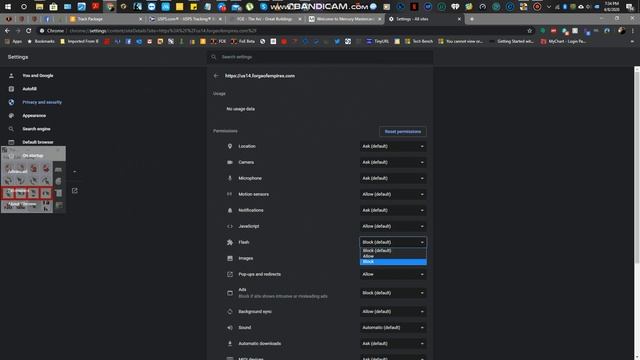Select Block (default) in Flash dropdown list
This screenshot has height=360, width=640.
point(393,251)
